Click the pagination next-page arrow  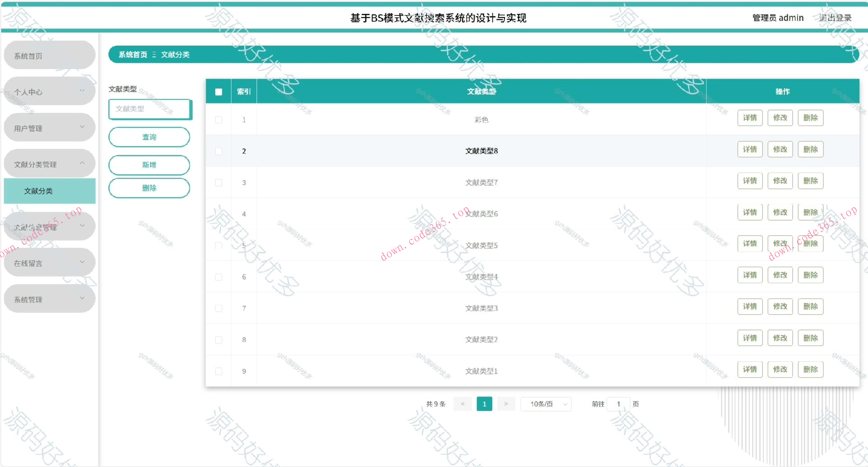(506, 404)
